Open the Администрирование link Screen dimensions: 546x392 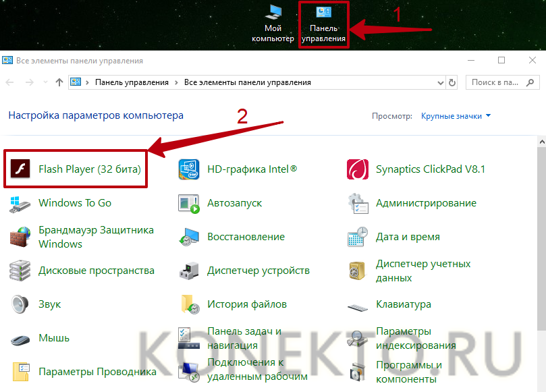pos(426,203)
